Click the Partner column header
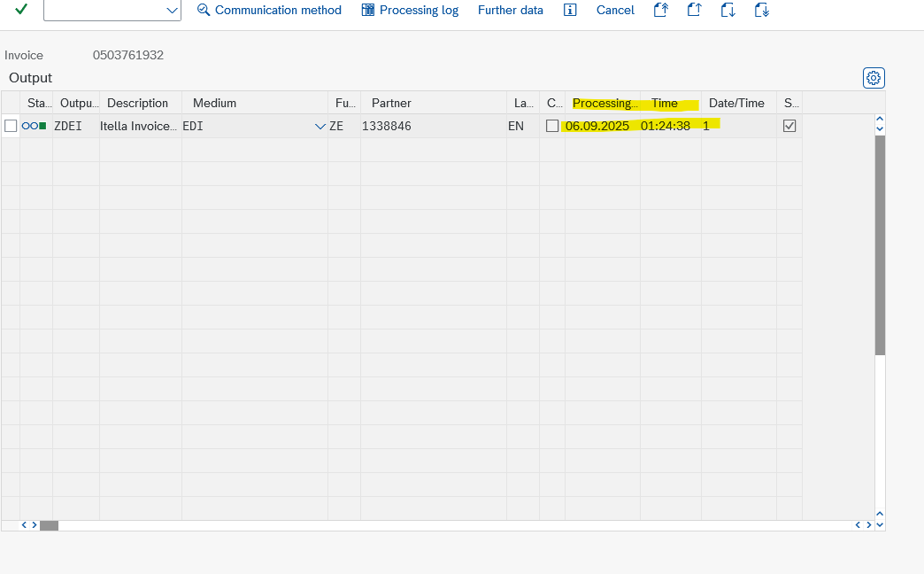924x574 pixels. pos(391,103)
